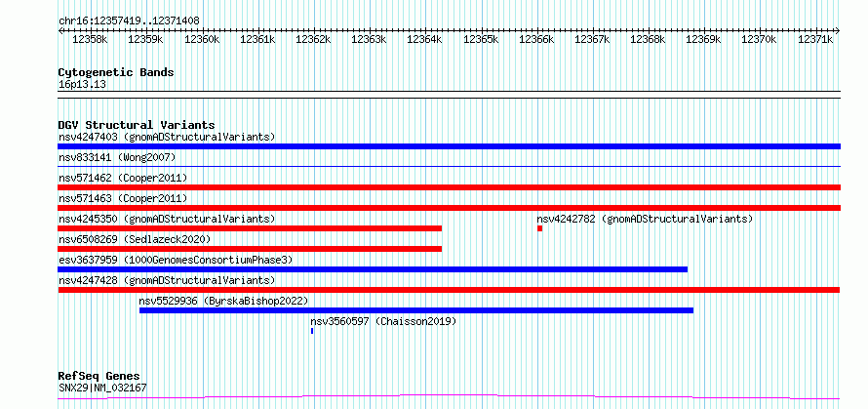The height and width of the screenshot is (409, 868).
Task: Click the 12358k ruler tick label
Action: (90, 40)
